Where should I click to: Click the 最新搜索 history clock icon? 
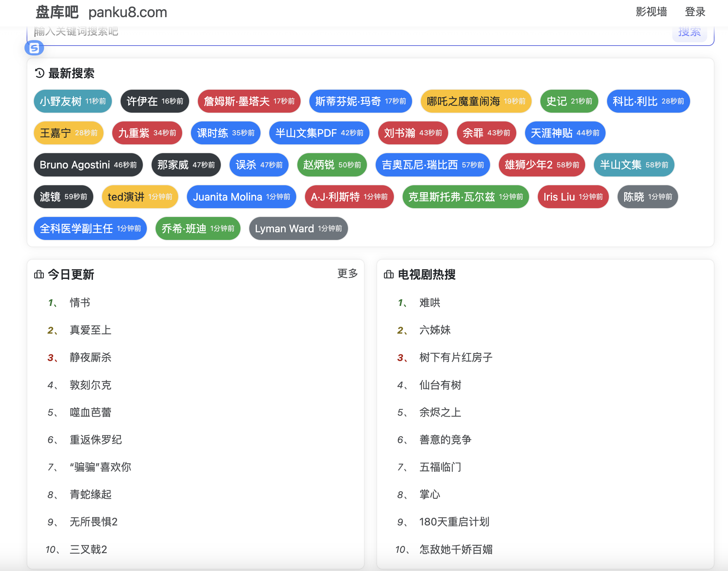pyautogui.click(x=39, y=73)
